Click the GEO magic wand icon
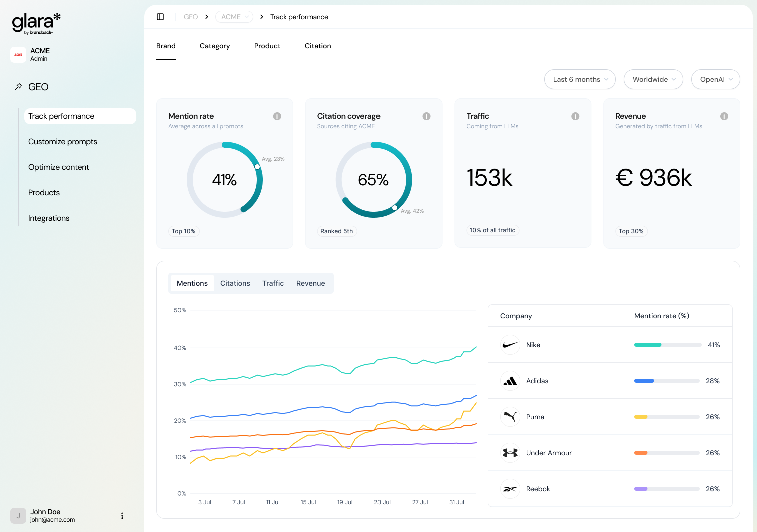This screenshot has height=532, width=757. coord(18,87)
